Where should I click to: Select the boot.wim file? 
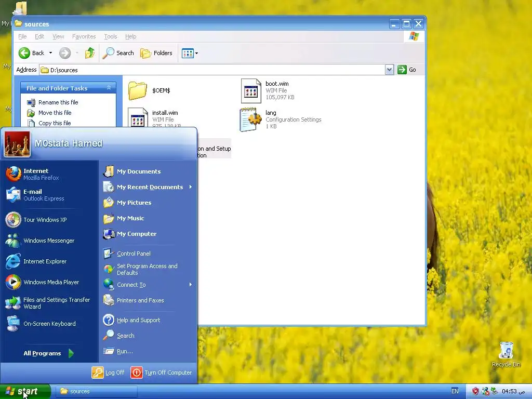pyautogui.click(x=268, y=90)
